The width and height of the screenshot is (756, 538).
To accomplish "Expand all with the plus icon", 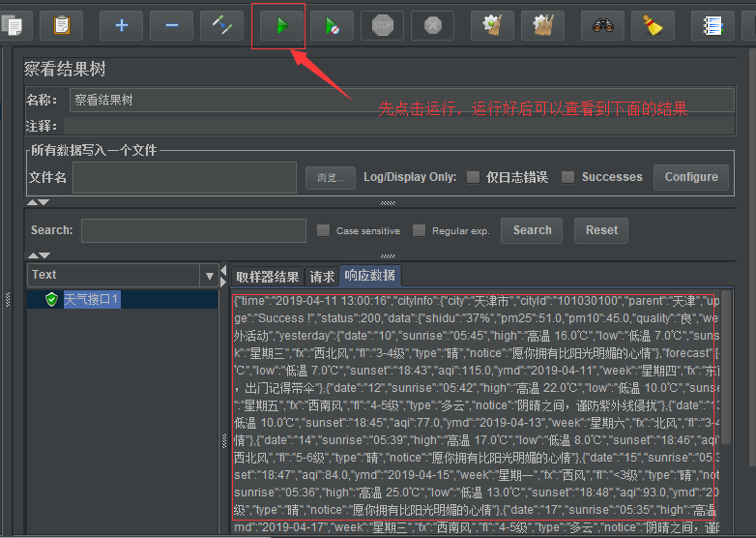I will (x=122, y=25).
